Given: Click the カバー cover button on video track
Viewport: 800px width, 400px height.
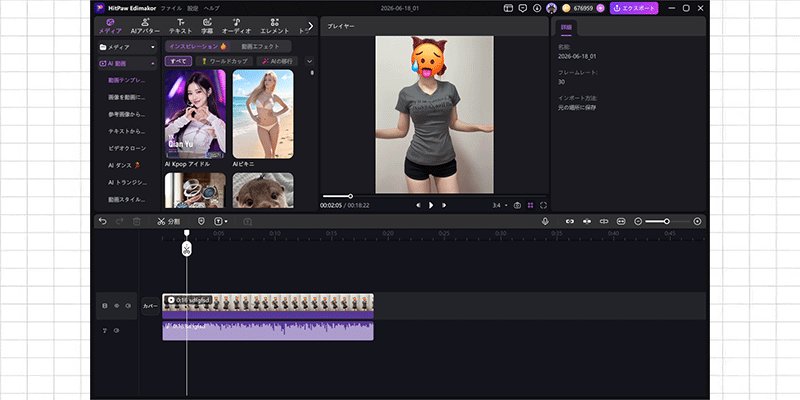Looking at the screenshot, I should (150, 306).
